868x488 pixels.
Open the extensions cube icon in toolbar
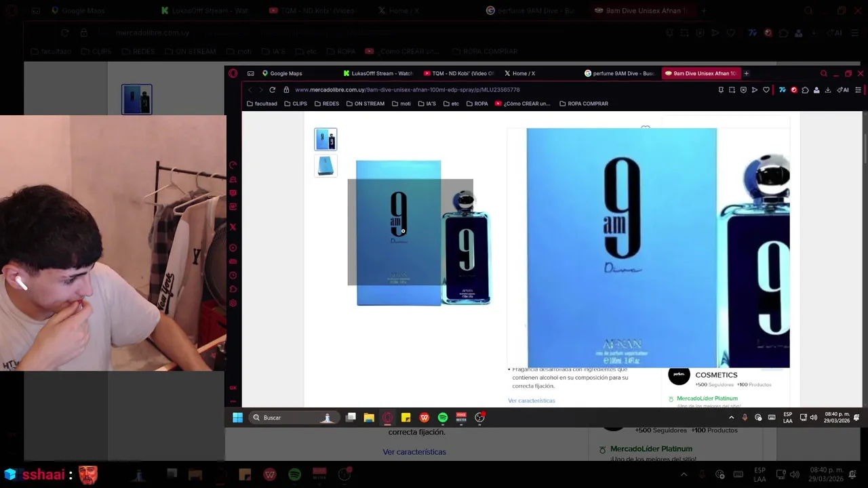click(806, 89)
